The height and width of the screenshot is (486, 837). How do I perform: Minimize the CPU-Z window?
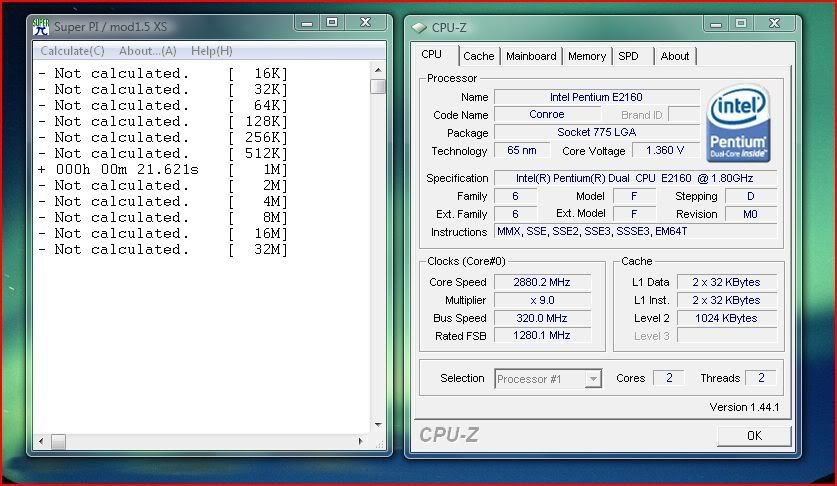point(716,23)
